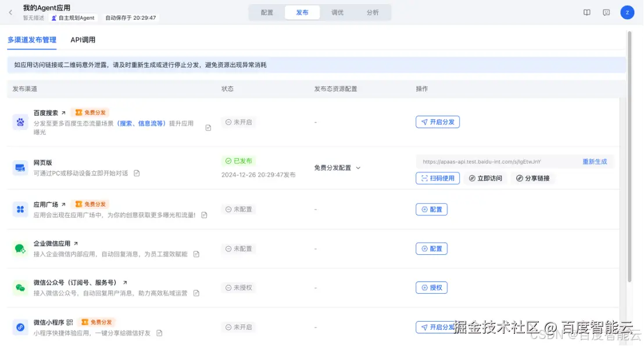Viewport: 644px width, 346px height.
Task: Click the 微信公众号 green channel icon
Action: tap(18, 287)
